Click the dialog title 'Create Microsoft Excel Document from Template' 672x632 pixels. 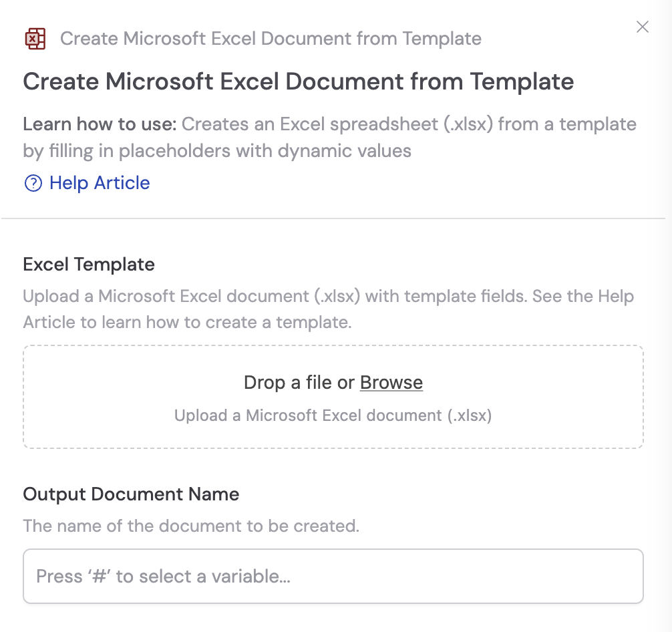(x=299, y=81)
